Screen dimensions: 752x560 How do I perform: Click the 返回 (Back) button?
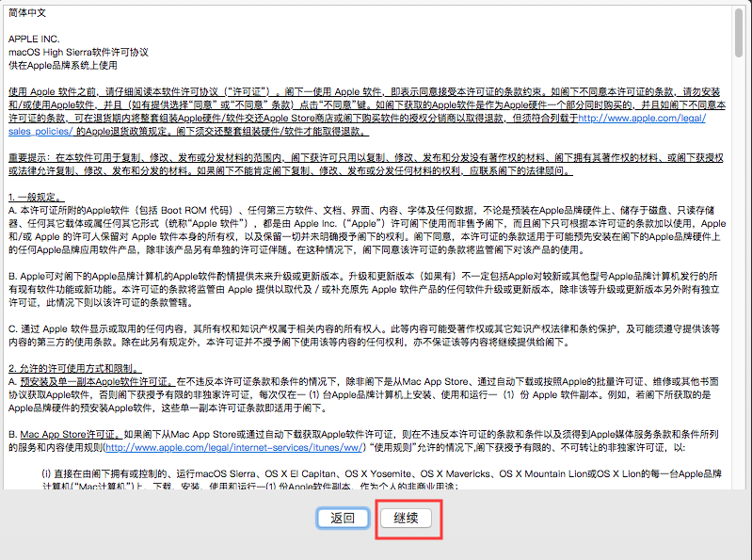click(x=343, y=518)
